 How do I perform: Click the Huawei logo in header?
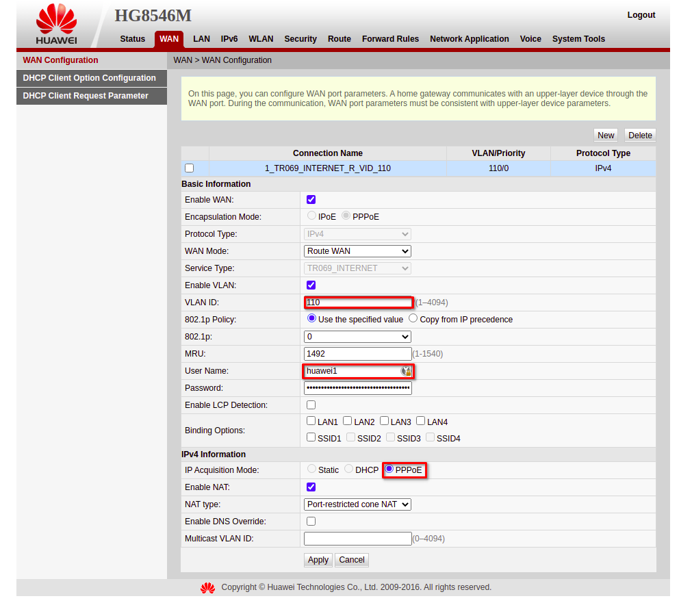click(x=56, y=25)
